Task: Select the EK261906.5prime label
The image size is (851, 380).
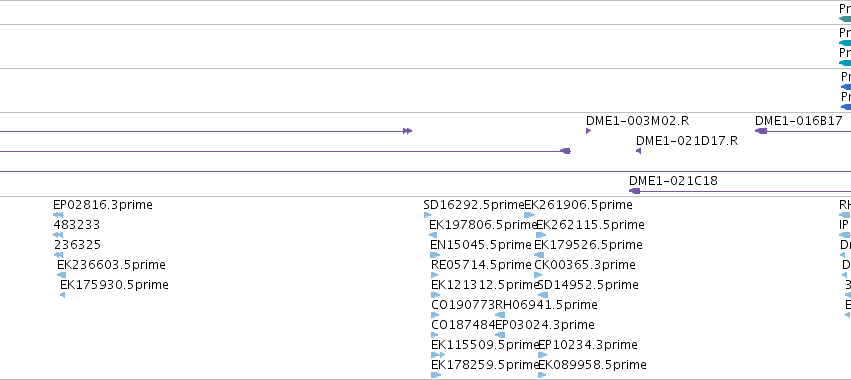Action: (x=578, y=205)
